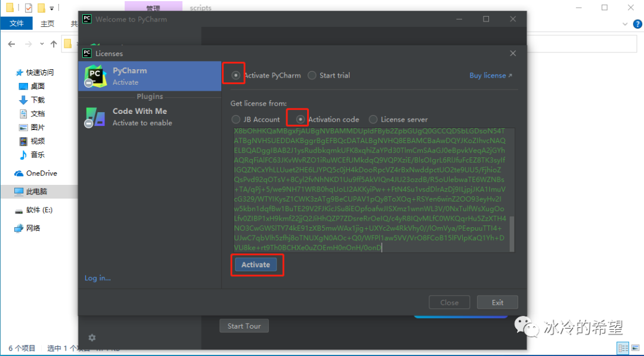644x356 pixels.
Task: Click the PyCharm product logo icon
Action: point(95,76)
